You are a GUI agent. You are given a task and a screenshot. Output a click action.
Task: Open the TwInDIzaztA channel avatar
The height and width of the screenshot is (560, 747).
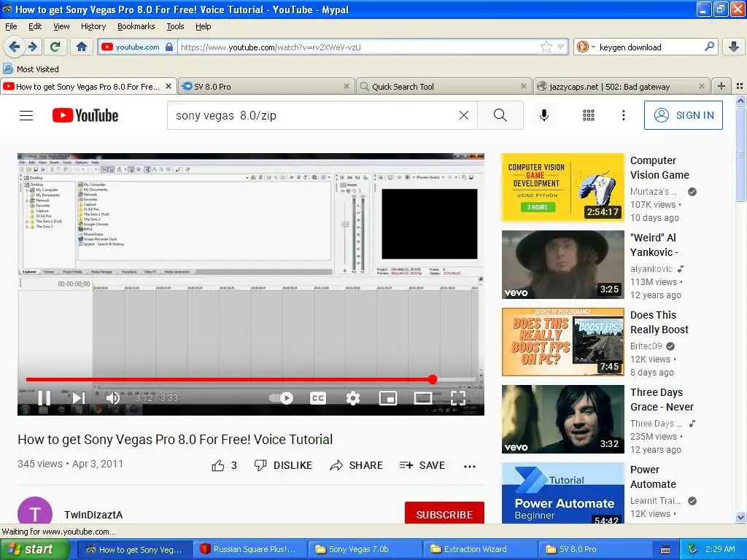pyautogui.click(x=35, y=512)
